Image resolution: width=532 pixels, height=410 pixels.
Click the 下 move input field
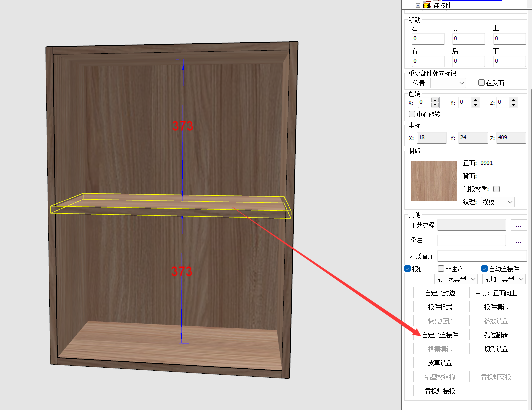[x=509, y=61]
